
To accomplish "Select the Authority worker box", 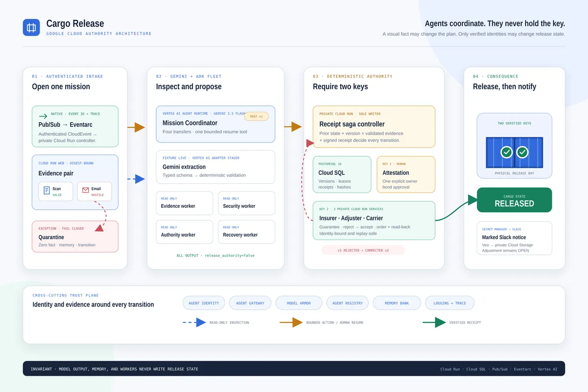I will (184, 232).
